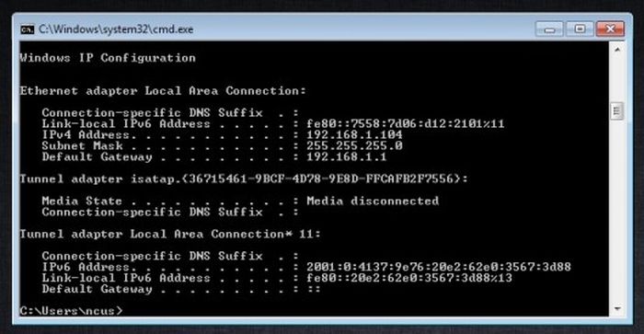This screenshot has height=334, width=644.
Task: Click the scrollbar track above the thumb
Action: [x=617, y=79]
